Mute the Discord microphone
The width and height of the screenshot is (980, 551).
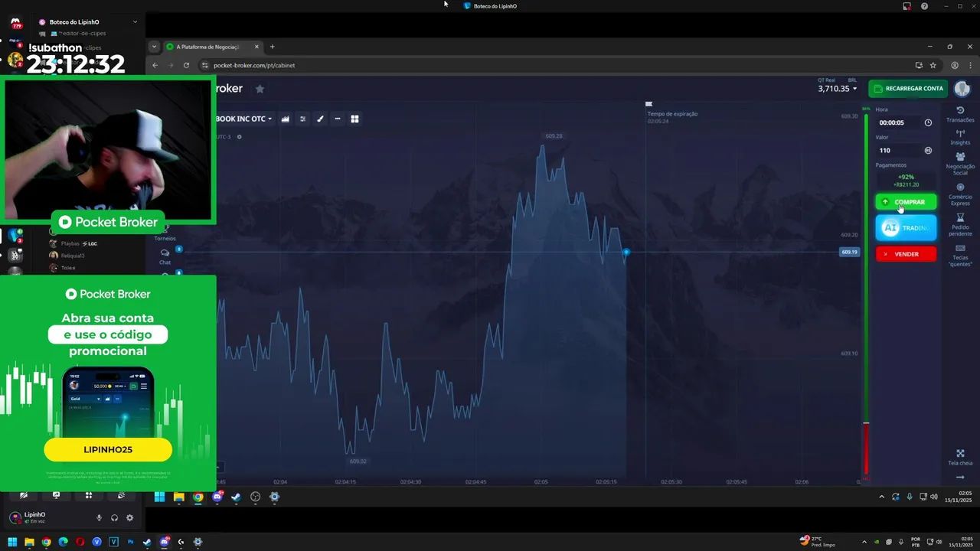[x=99, y=518]
